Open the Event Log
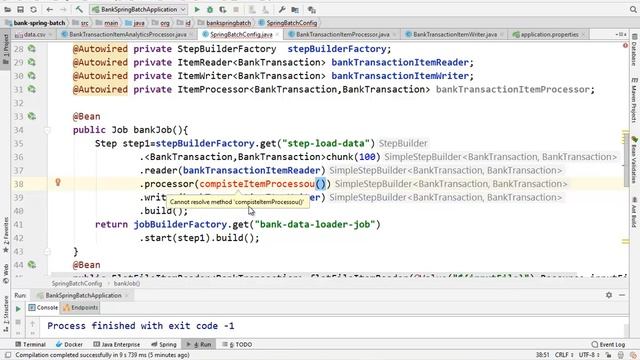Image resolution: width=640 pixels, height=360 pixels. click(x=608, y=344)
